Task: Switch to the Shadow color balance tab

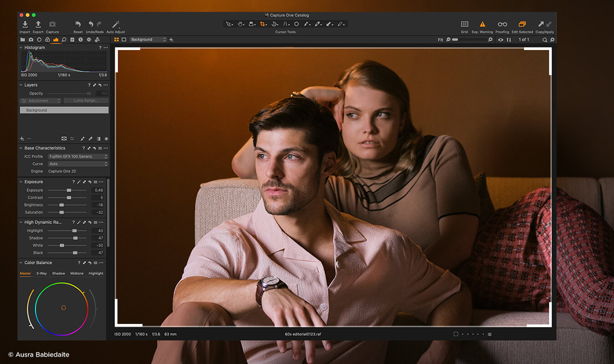Action: [x=58, y=274]
